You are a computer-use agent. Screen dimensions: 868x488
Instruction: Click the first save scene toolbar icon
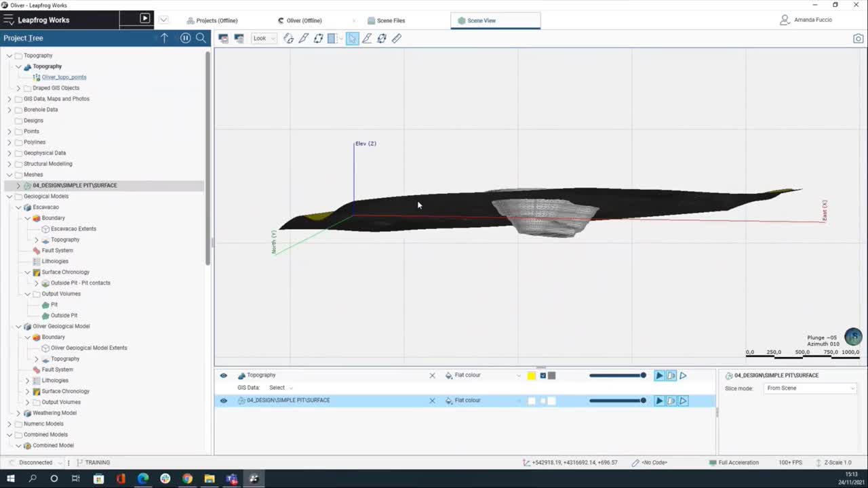(223, 39)
